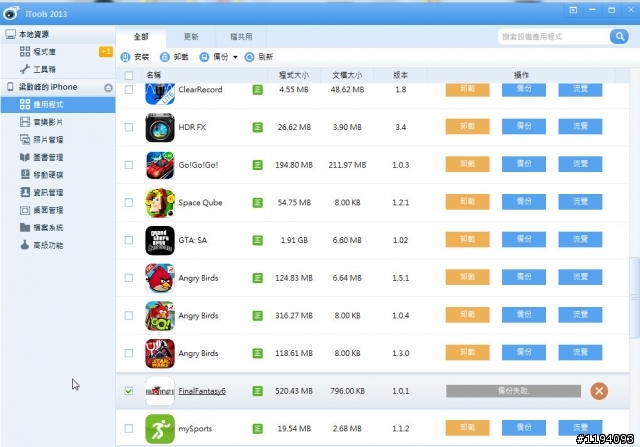Click the Go!Go!Go! app icon
This screenshot has height=447, width=640.
(x=160, y=165)
